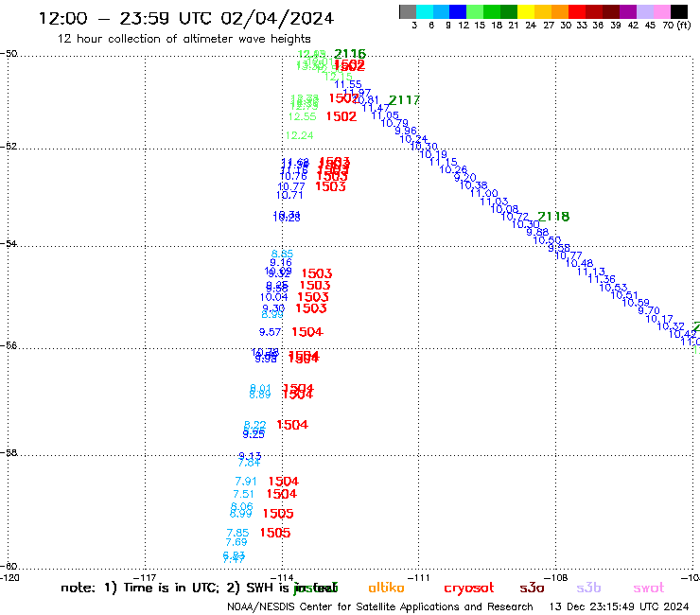
Task: Click the note 'Time is in UTC' text
Action: pos(171,588)
